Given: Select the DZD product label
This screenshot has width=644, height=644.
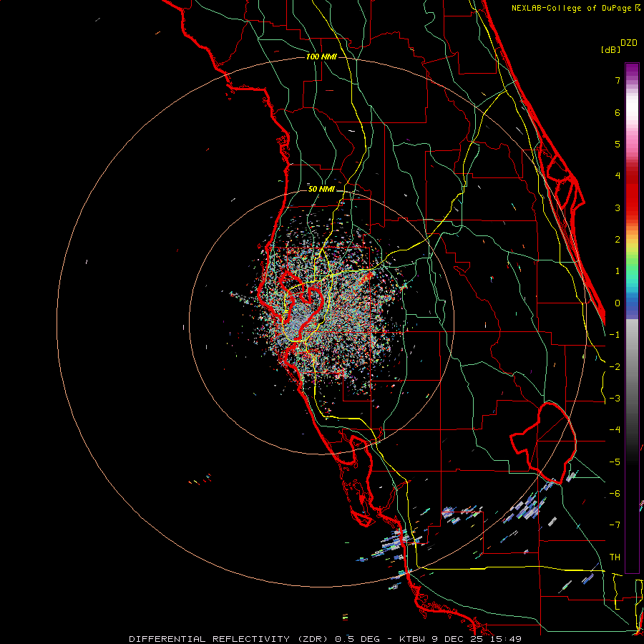Looking at the screenshot, I should click(629, 43).
